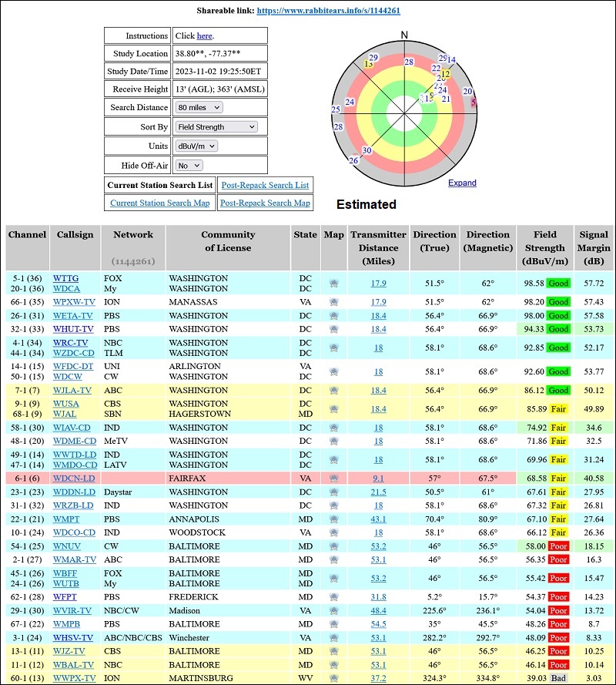Open the Post-Repack Search Map
This screenshot has width=616, height=685.
tap(265, 203)
